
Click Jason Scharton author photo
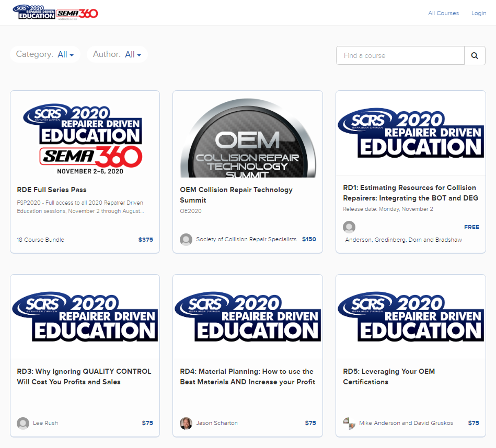click(186, 423)
